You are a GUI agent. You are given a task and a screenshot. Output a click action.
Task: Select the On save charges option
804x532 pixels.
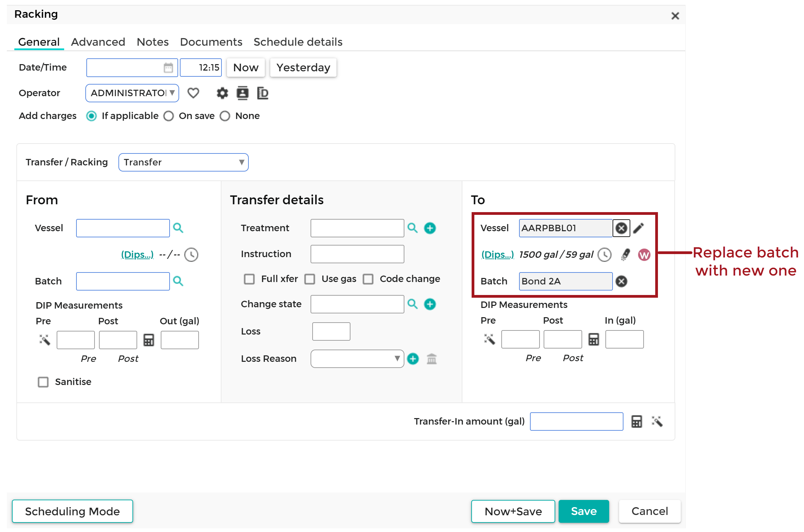click(x=169, y=116)
